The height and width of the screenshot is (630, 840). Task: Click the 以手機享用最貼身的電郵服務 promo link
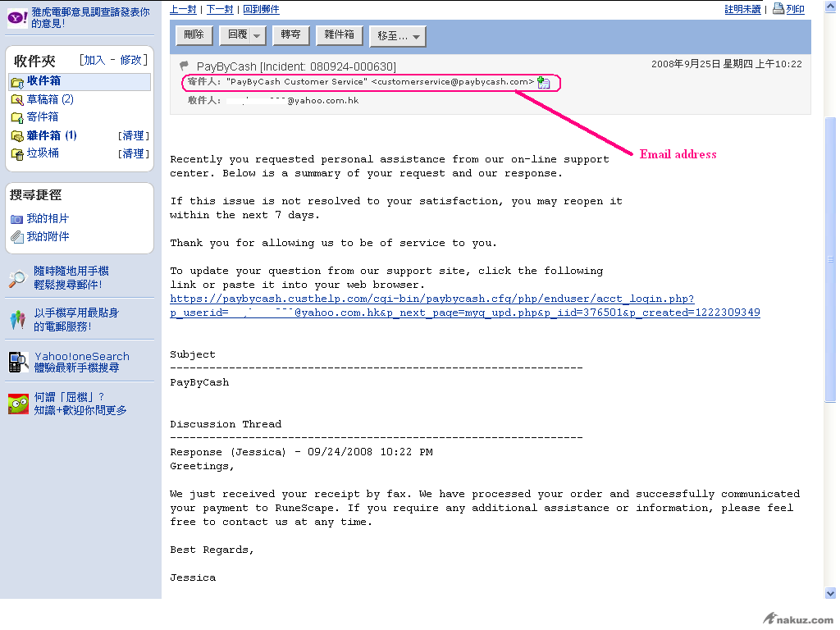(76, 320)
